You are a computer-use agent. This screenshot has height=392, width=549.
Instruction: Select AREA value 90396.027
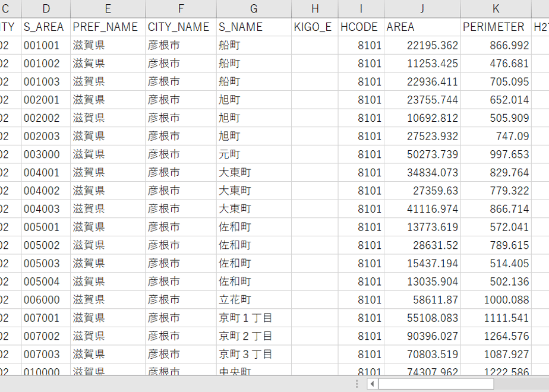point(422,336)
